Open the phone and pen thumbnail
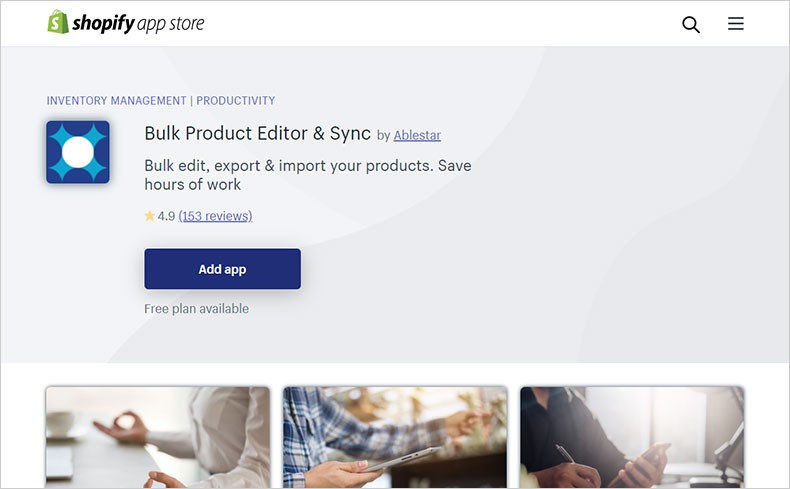The height and width of the screenshot is (489, 790). coord(632,437)
